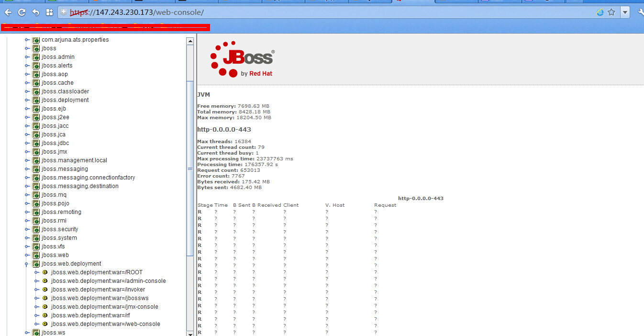
Task: Click the V. Host column header
Action: (335, 205)
